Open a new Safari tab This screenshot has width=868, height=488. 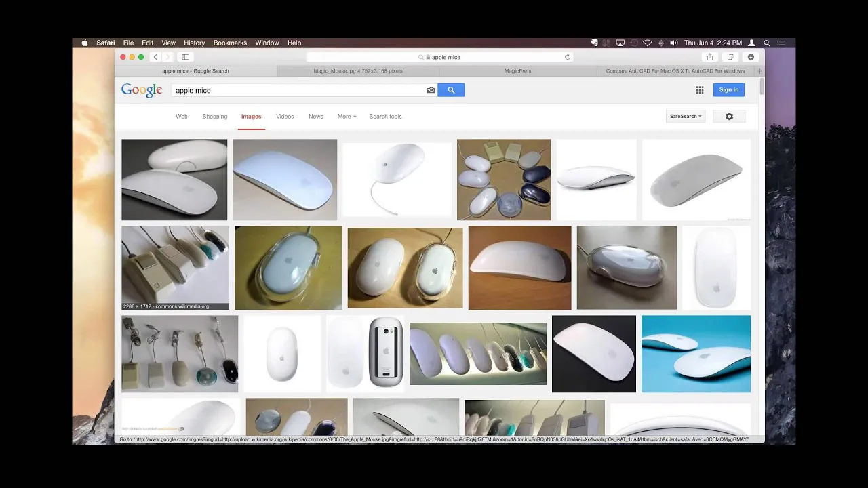[x=759, y=70]
